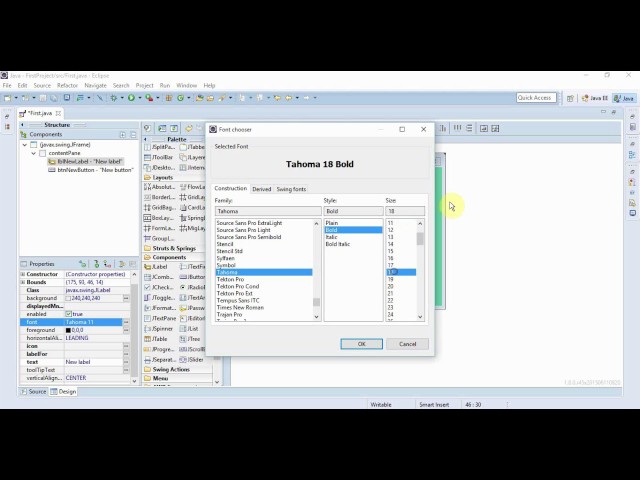
Task: Click the Save disk icon in toolbar
Action: click(43, 98)
